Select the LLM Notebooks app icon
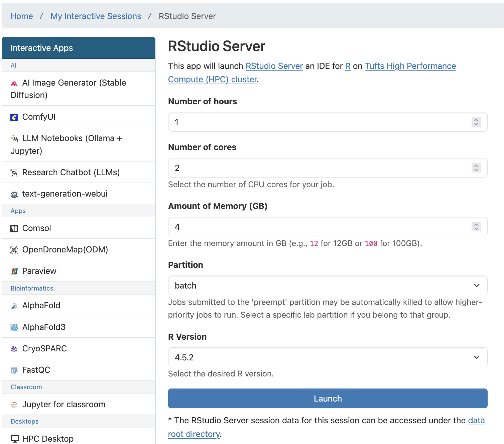The image size is (504, 444). pyautogui.click(x=14, y=138)
